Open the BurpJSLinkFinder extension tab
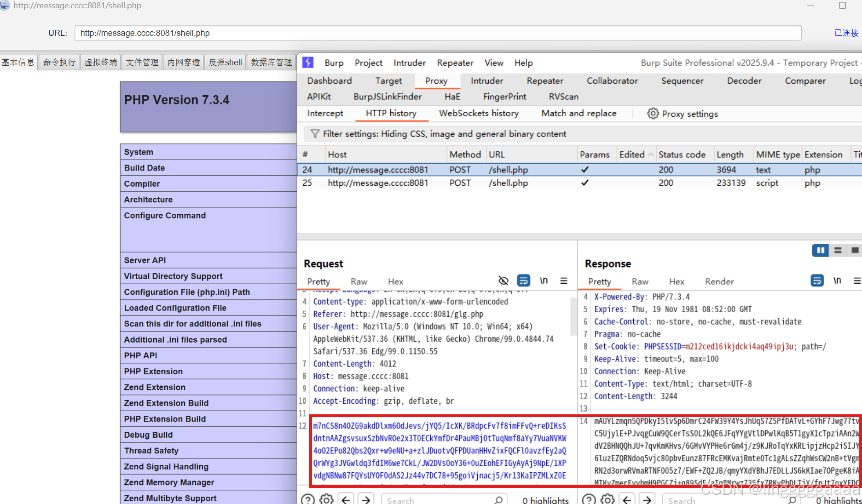Screen dimensions: 862x504 (388, 97)
